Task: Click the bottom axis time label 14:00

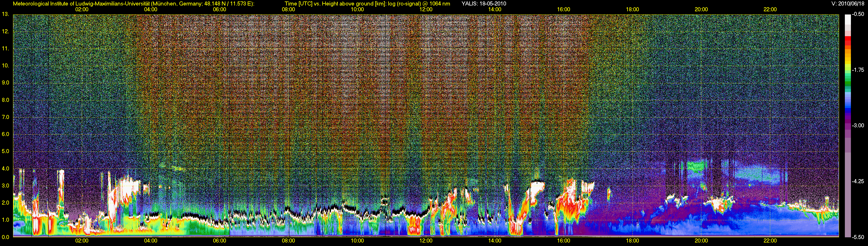Action: [495, 241]
